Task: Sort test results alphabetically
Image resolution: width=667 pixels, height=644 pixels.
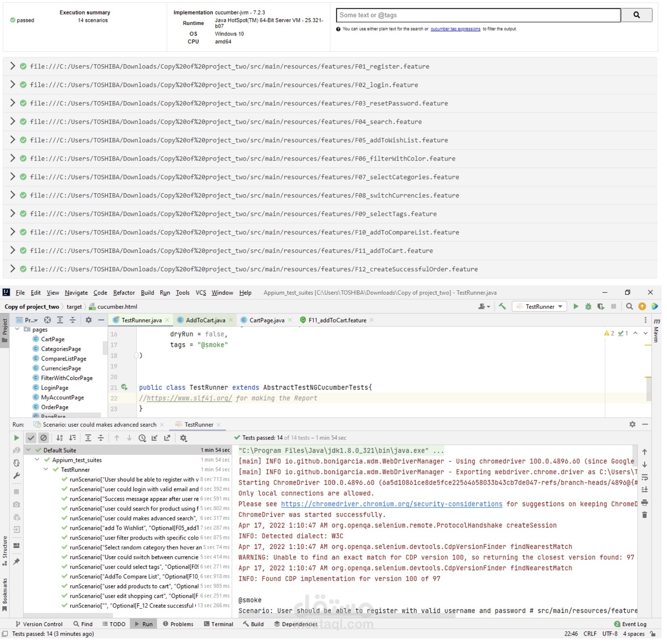Action: (x=60, y=438)
